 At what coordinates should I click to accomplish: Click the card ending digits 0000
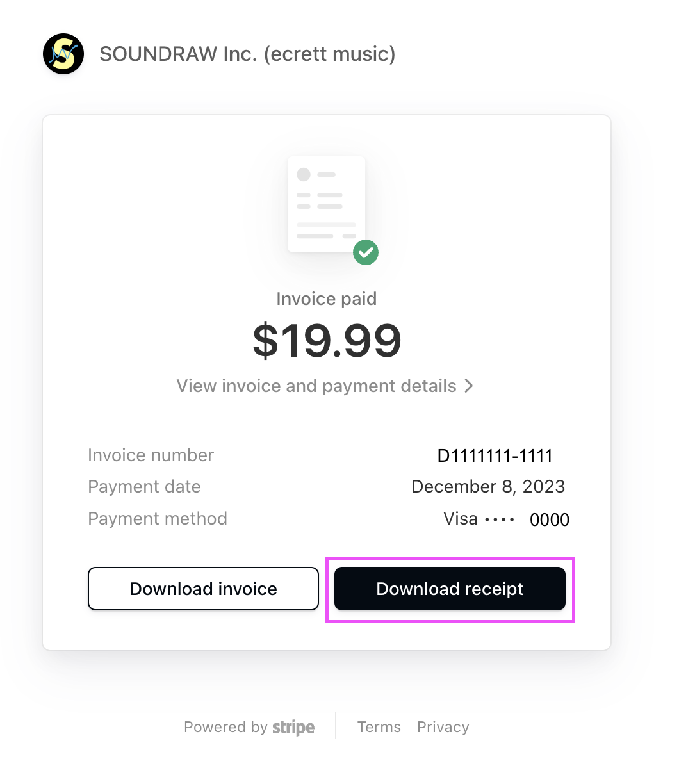pos(550,519)
